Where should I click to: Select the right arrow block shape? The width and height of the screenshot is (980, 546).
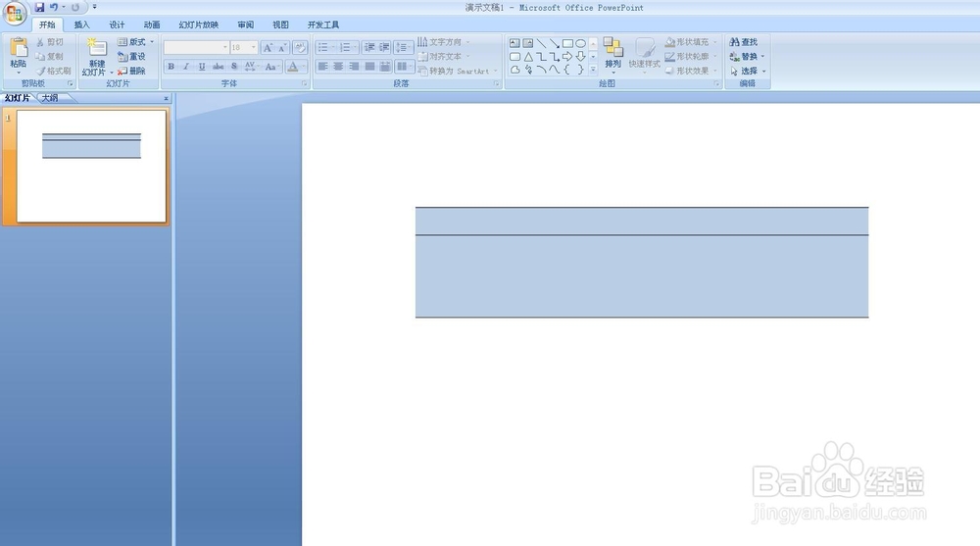click(x=567, y=56)
